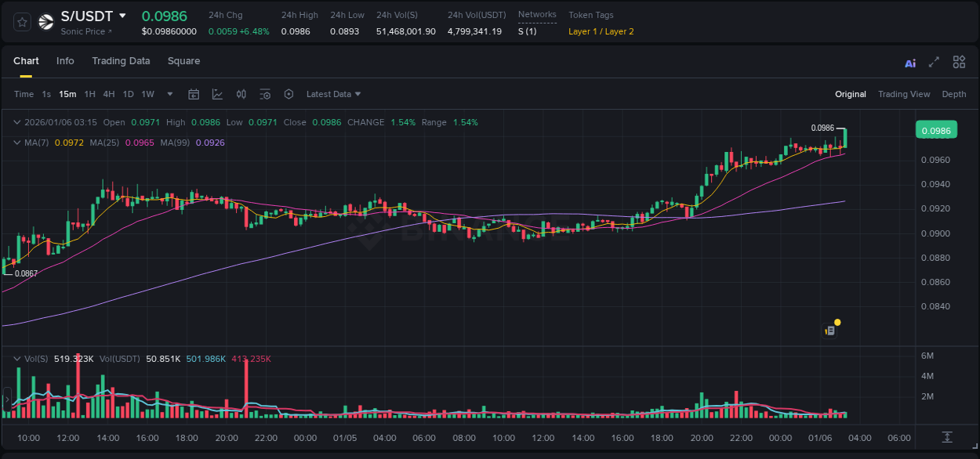Open the Info tab
Image resolution: width=980 pixels, height=459 pixels.
65,61
